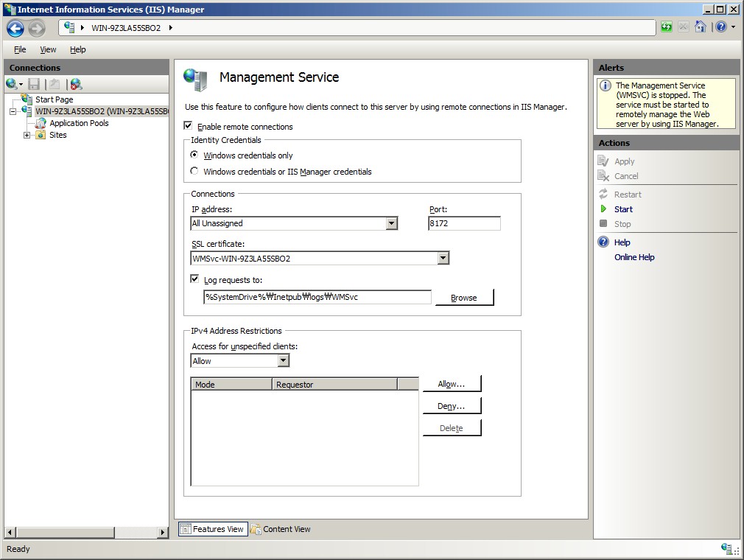
Task: Click the grayed Forward navigation arrow
Action: click(x=37, y=29)
